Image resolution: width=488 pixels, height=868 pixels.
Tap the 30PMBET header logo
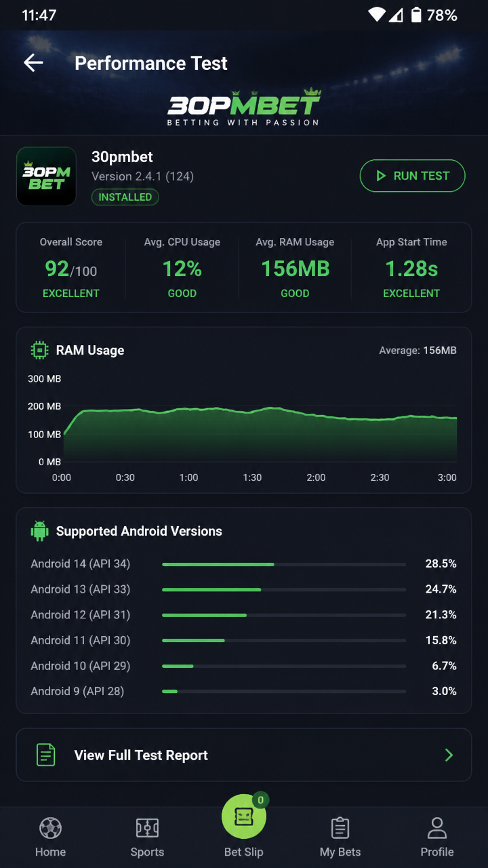244,107
